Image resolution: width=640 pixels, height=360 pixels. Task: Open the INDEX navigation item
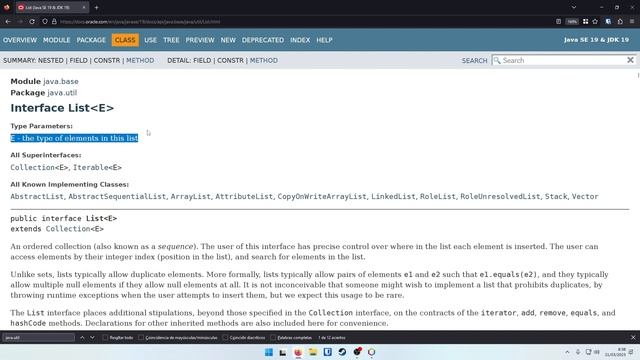click(300, 40)
